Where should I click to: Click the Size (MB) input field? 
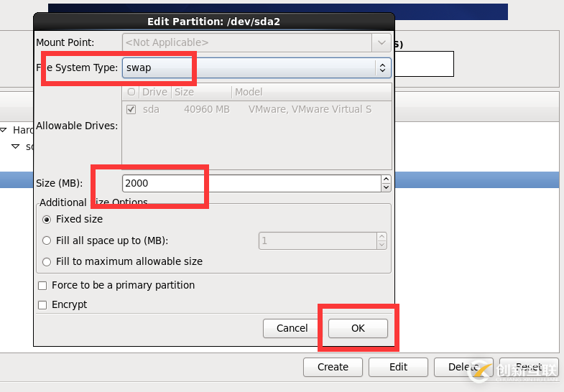(251, 183)
